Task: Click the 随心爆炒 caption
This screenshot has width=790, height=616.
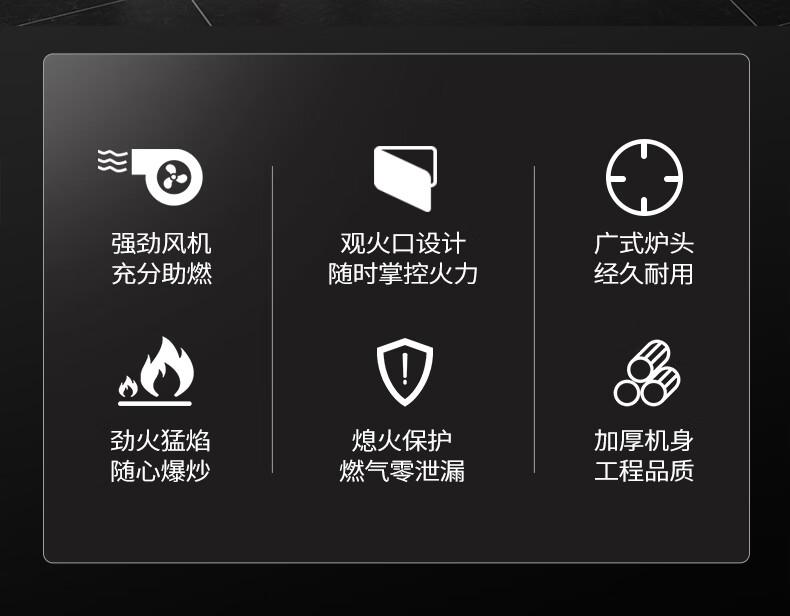Action: click(x=160, y=471)
